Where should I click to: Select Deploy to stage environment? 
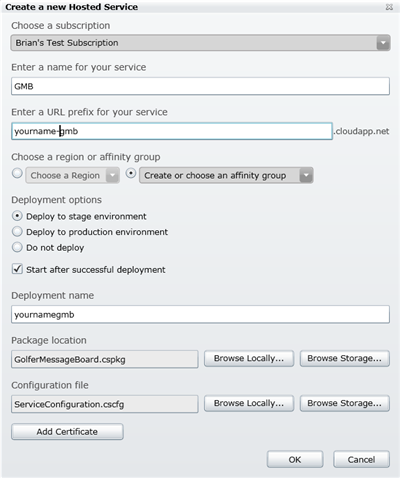click(17, 216)
